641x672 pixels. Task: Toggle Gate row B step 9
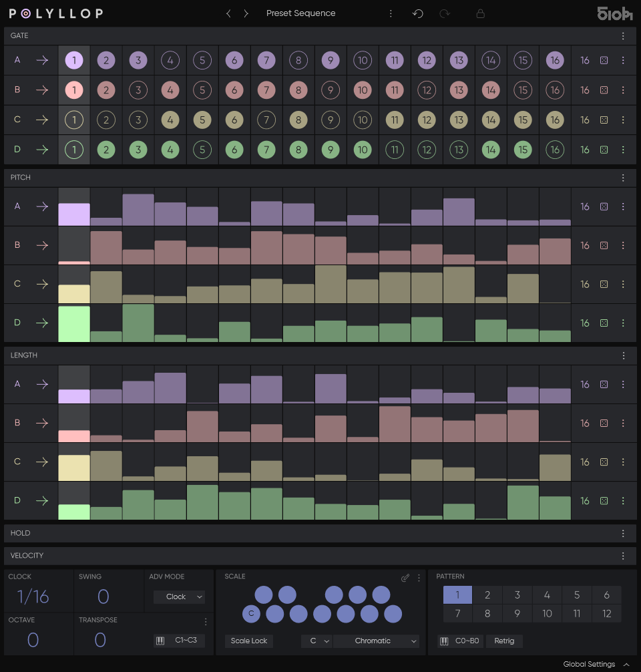[331, 90]
